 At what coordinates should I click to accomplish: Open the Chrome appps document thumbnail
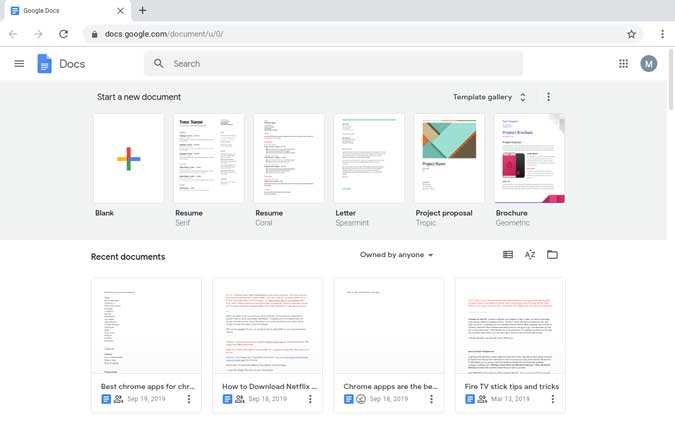click(389, 326)
